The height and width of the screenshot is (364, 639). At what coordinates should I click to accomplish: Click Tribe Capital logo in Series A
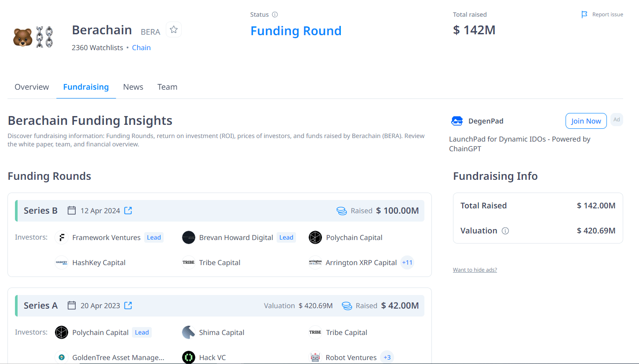[315, 332]
